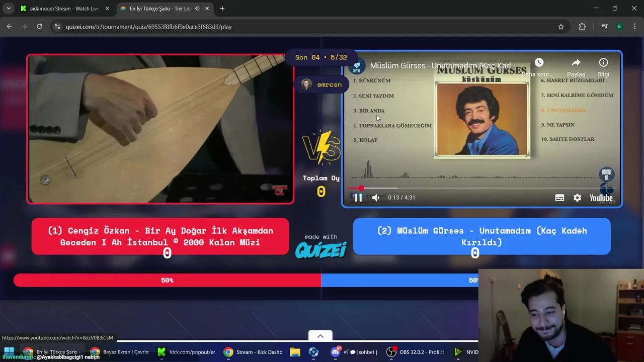The height and width of the screenshot is (362, 644).
Task: Click the Toplam Oy label
Action: (321, 178)
